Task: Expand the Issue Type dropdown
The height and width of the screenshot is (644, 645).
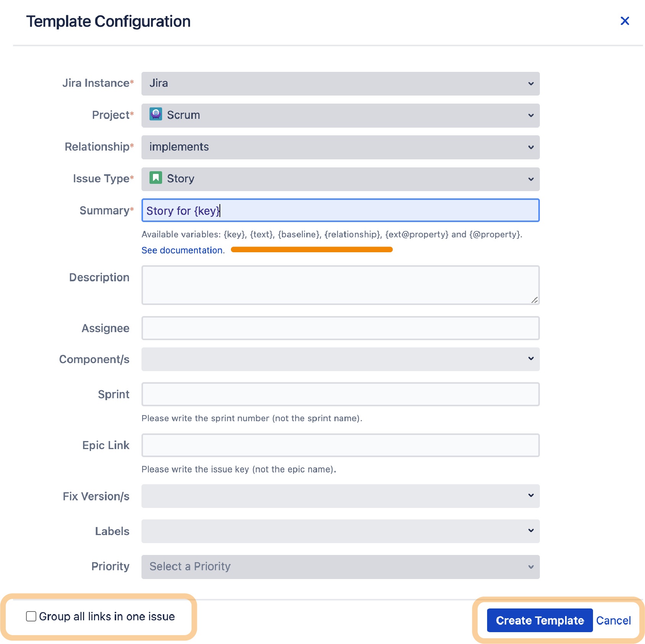Action: pos(340,179)
